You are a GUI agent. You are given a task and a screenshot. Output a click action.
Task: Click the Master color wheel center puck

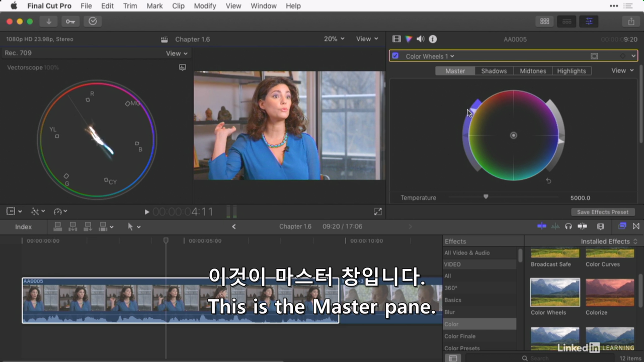tap(513, 135)
